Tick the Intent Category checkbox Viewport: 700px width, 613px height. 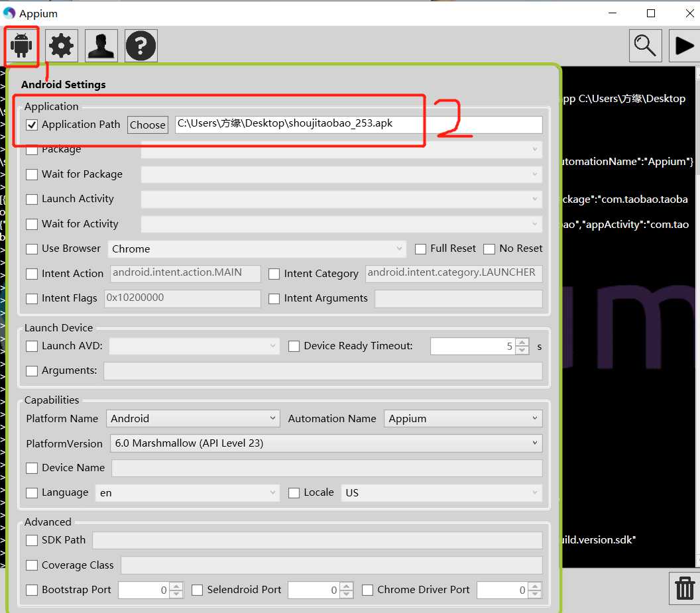[x=274, y=274]
